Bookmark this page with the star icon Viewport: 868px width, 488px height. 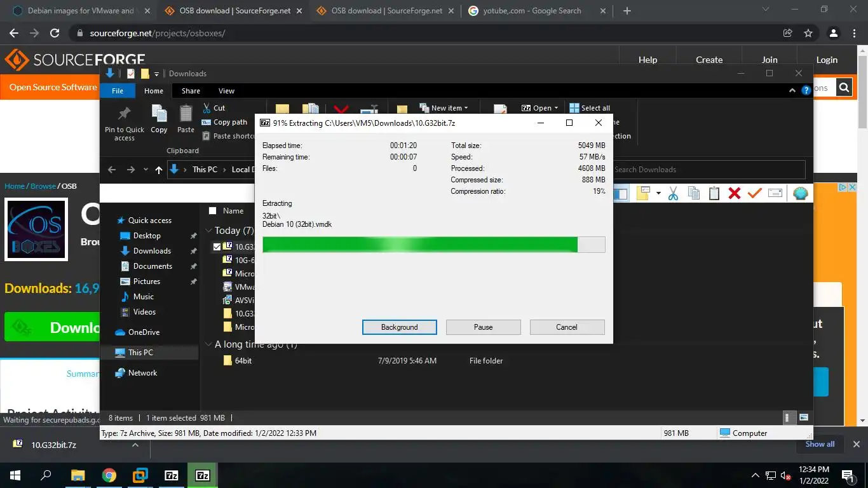click(808, 33)
